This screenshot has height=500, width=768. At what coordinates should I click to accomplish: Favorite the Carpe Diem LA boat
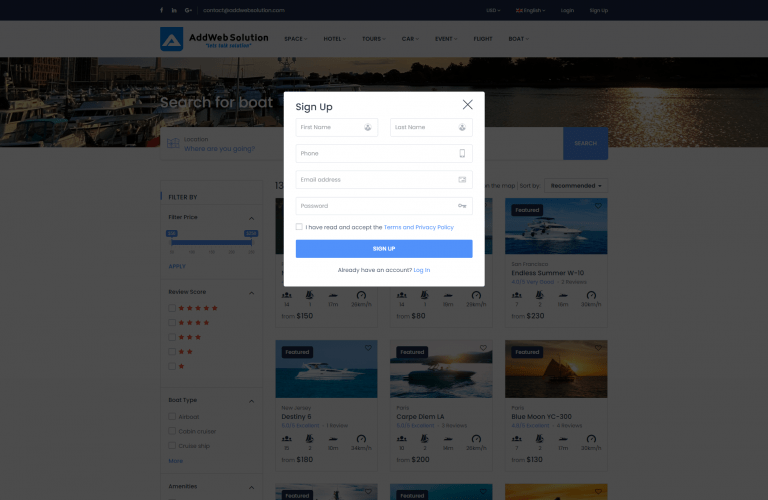483,348
